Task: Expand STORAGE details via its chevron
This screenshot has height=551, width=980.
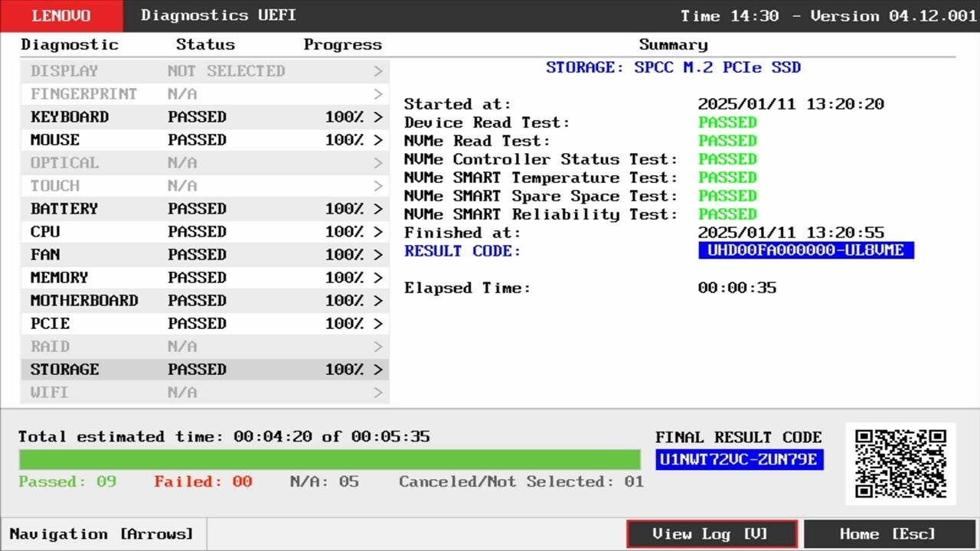Action: 378,370
